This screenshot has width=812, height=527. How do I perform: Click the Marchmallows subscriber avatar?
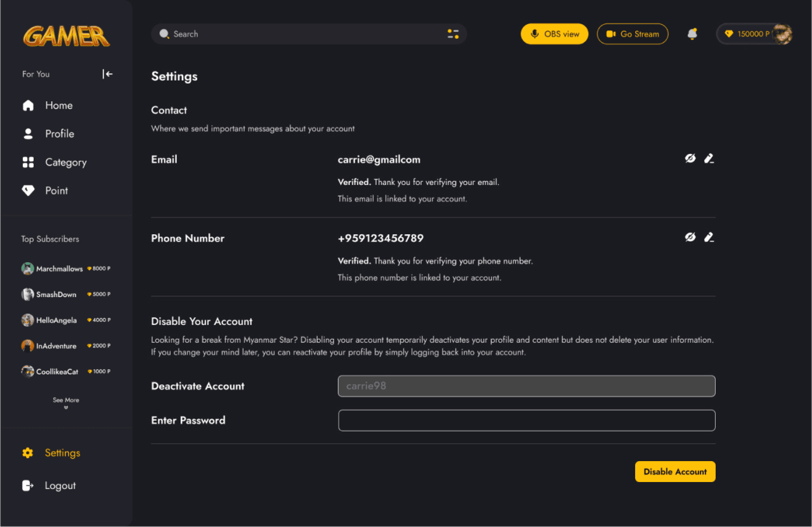27,269
